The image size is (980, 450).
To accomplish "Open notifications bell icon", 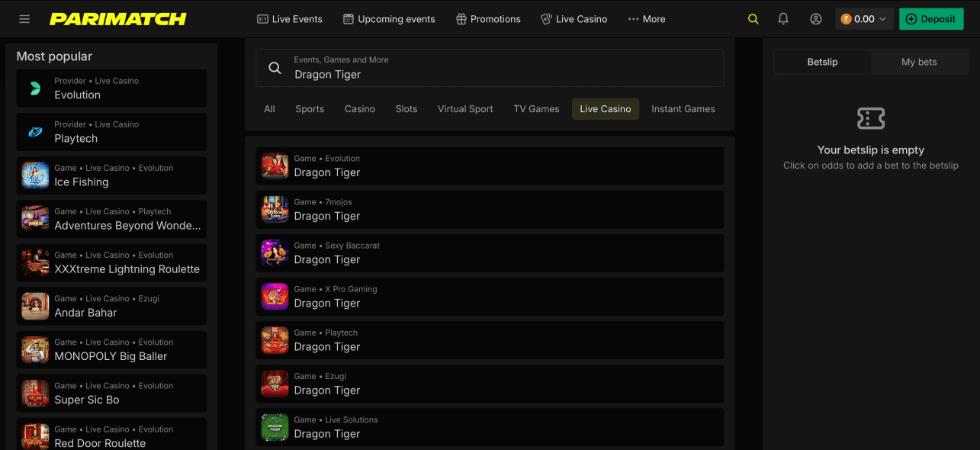I will pyautogui.click(x=783, y=19).
